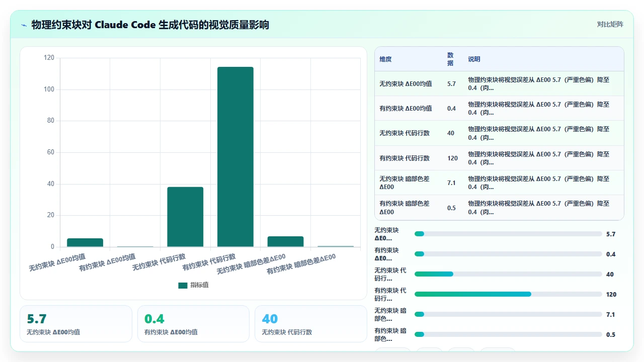Click the 维度 table column header
This screenshot has width=644, height=362.
[385, 59]
